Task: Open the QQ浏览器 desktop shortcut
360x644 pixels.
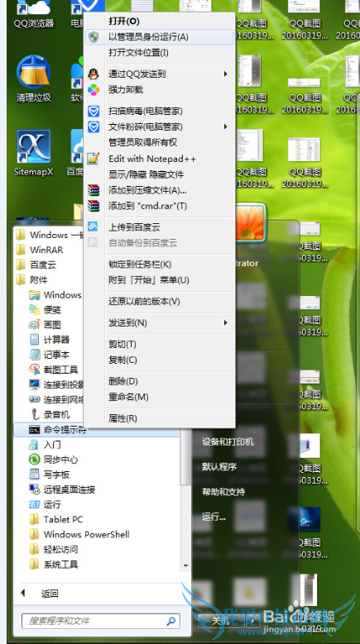Action: pos(34,13)
